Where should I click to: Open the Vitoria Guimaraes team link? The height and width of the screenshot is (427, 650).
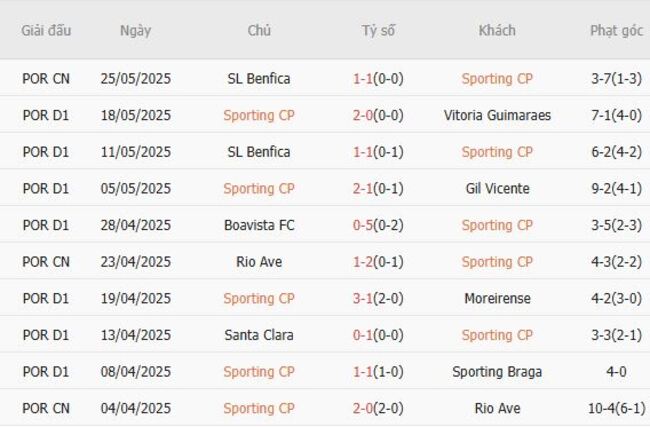pos(497,115)
